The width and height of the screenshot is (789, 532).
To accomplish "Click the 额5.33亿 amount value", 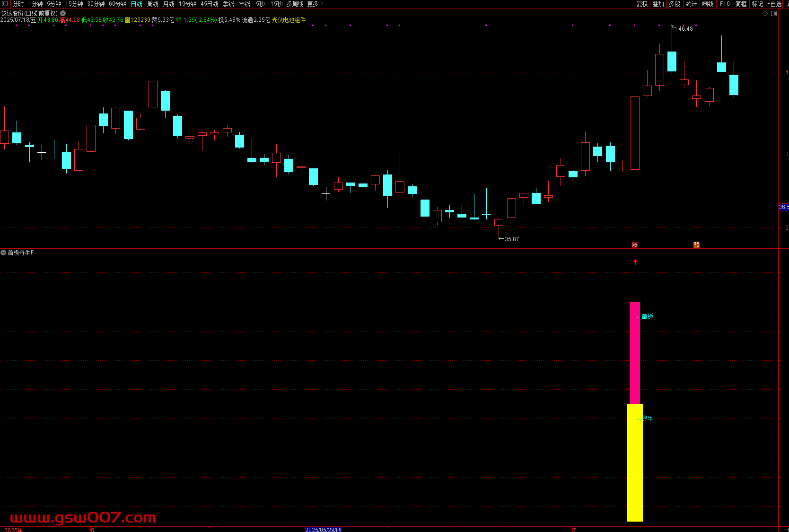I will 163,20.
